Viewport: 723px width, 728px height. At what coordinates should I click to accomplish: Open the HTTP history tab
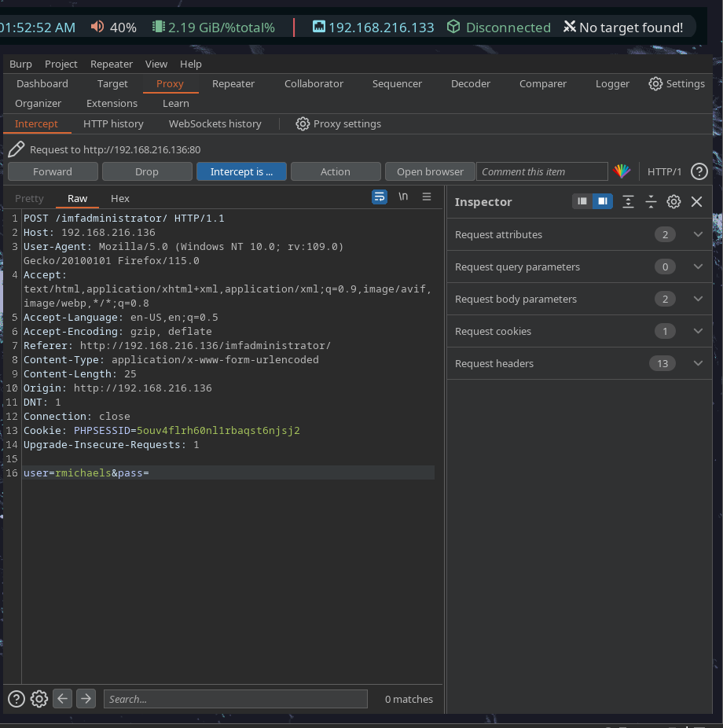113,124
